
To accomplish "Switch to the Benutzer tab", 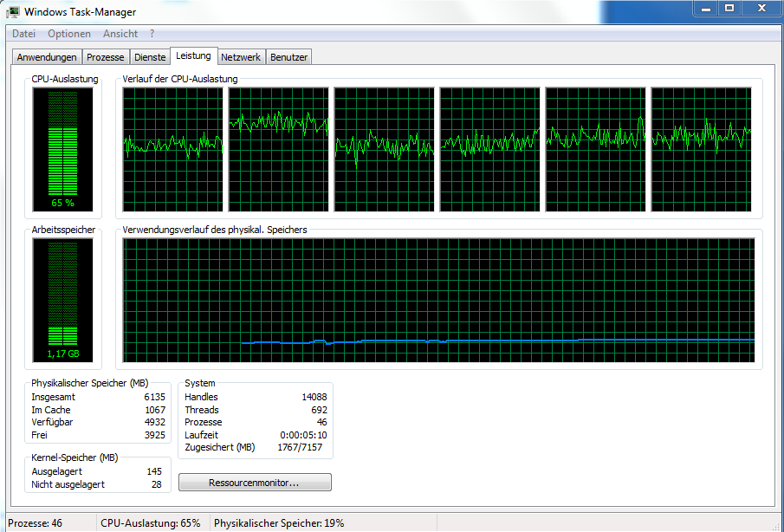I will pos(288,57).
